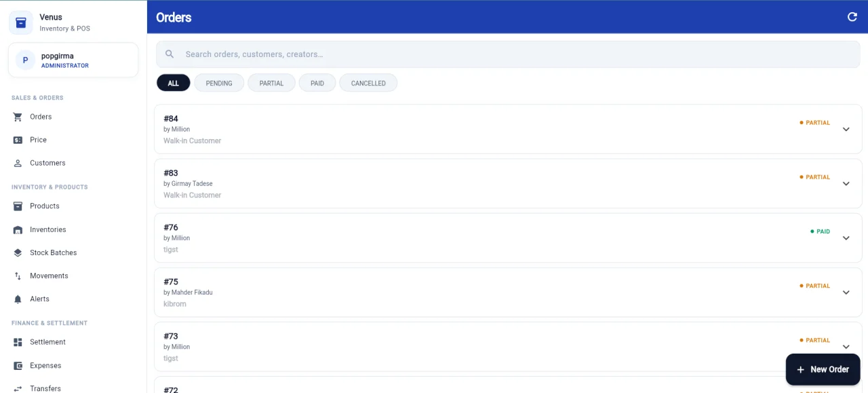868x393 pixels.
Task: Click order number #72
Action: [171, 390]
